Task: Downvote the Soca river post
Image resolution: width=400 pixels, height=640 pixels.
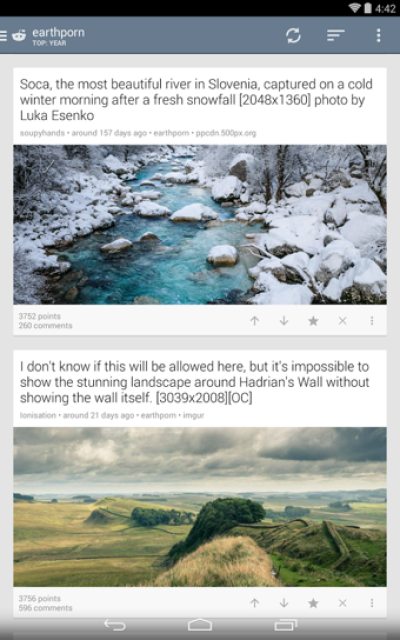Action: [284, 321]
